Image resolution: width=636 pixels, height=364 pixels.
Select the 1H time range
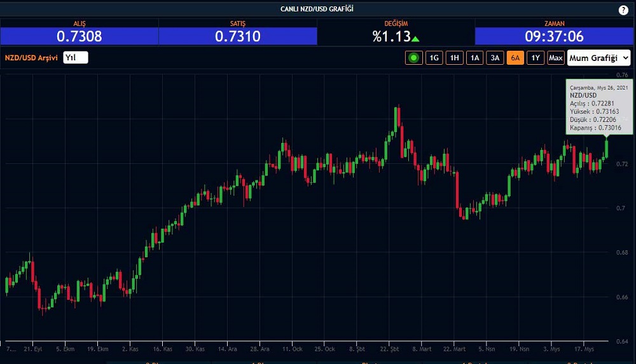[x=454, y=58]
